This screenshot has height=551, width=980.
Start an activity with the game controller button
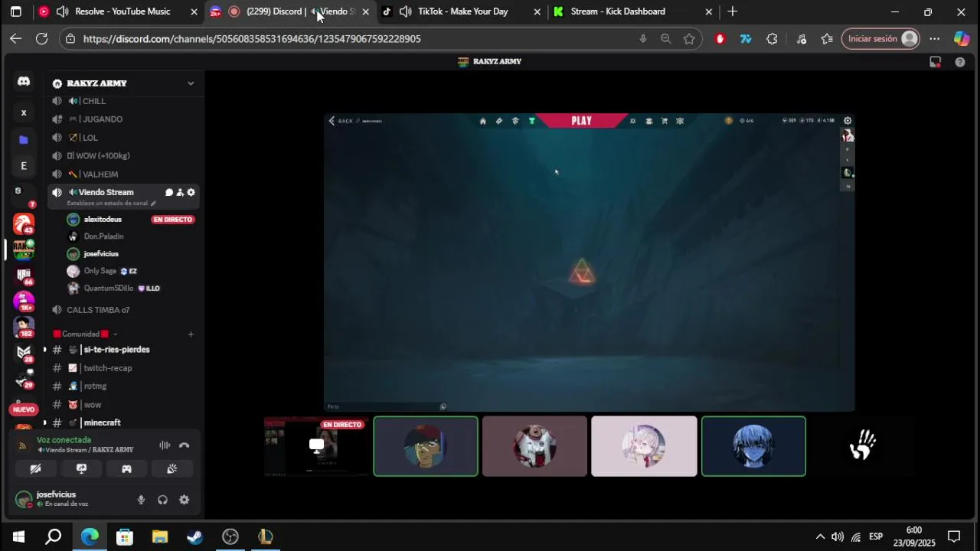pyautogui.click(x=127, y=469)
